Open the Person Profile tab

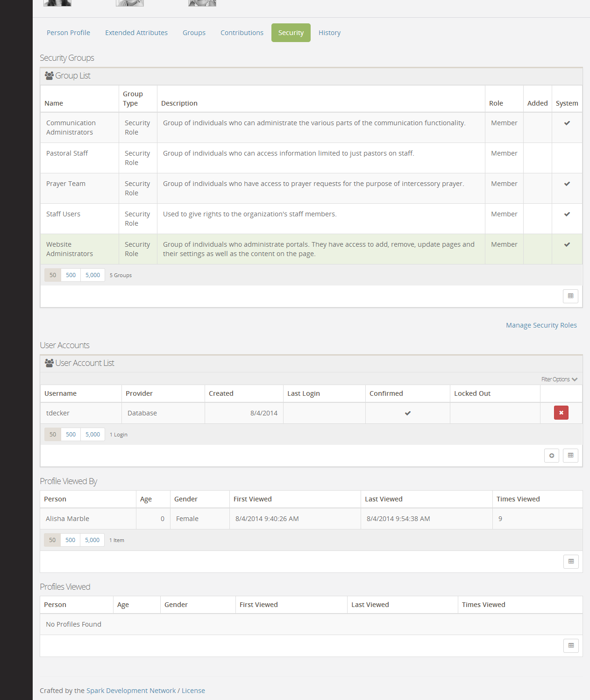coord(68,33)
